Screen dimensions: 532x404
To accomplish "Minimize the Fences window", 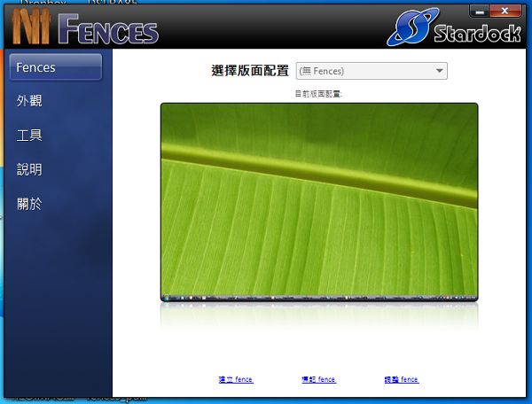I will tap(480, 12).
